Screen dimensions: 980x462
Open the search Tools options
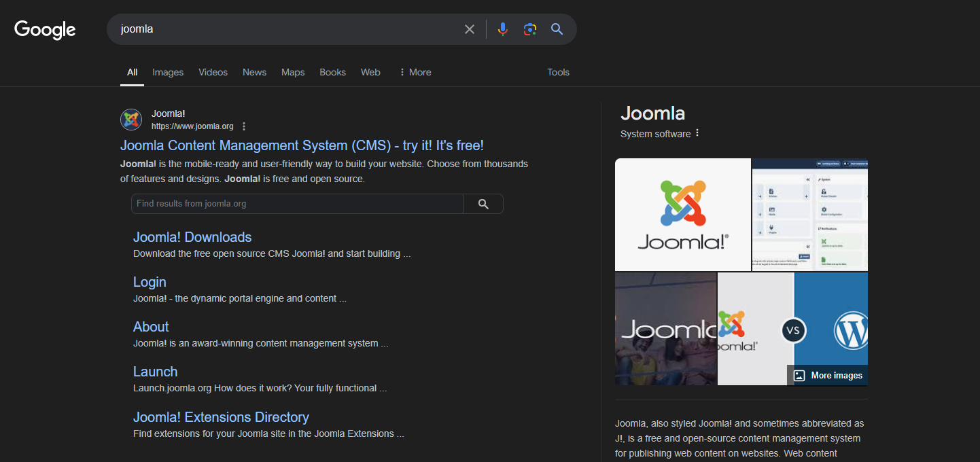pyautogui.click(x=558, y=72)
